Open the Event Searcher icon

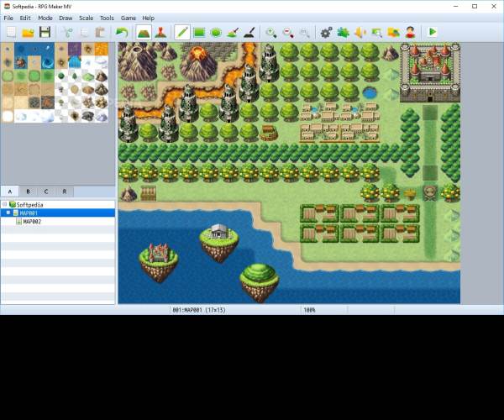(376, 32)
